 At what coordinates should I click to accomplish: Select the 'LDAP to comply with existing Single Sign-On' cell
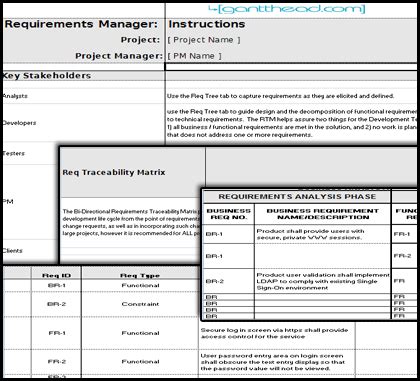tap(322, 281)
